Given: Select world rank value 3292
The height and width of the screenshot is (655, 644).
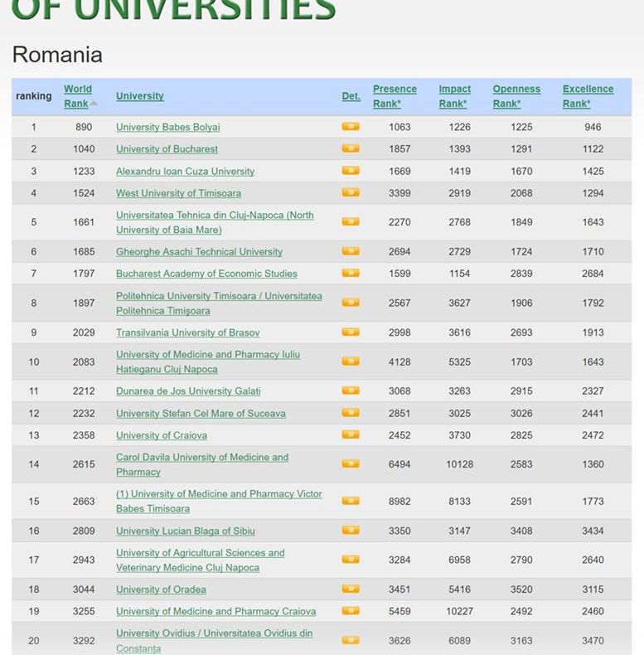Looking at the screenshot, I should (84, 641).
